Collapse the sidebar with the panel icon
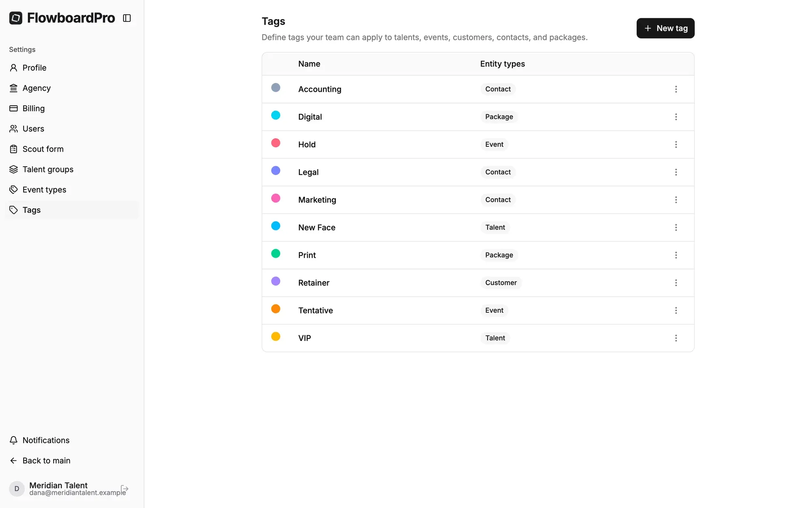The image size is (812, 508). [127, 18]
